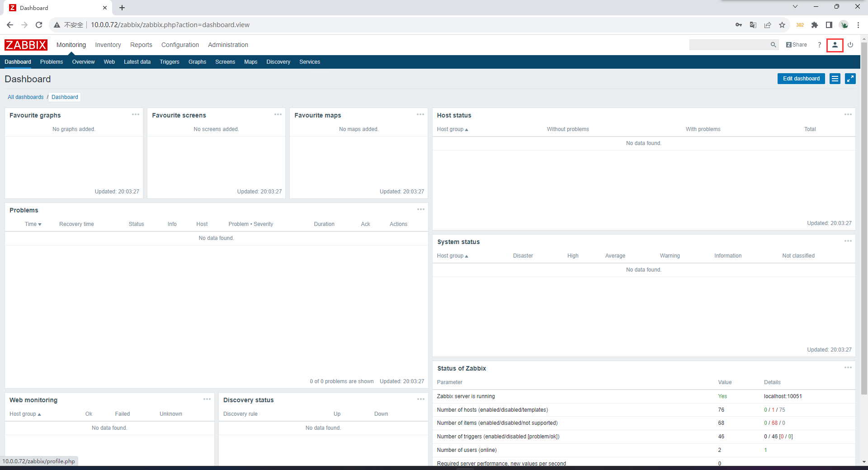This screenshot has width=868, height=470.
Task: Open the Administration menu
Action: click(x=228, y=45)
